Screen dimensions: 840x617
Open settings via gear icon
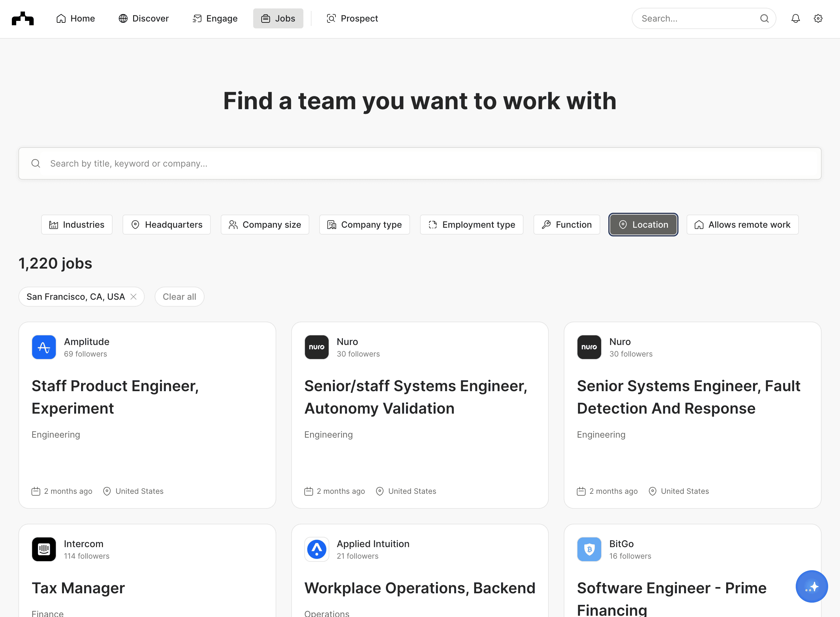[818, 18]
